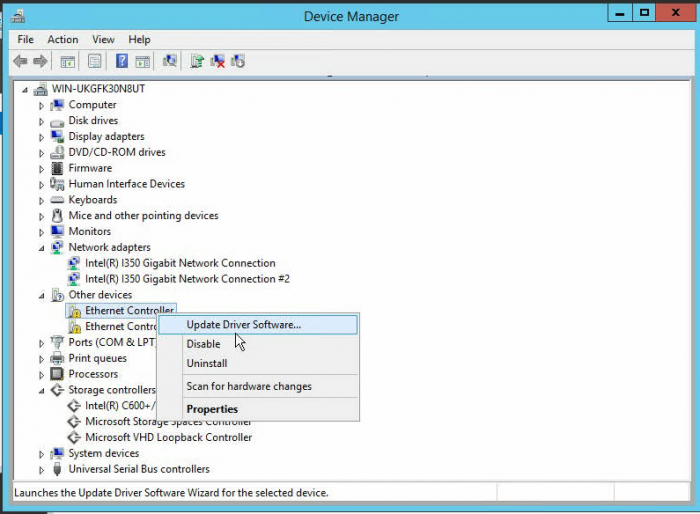
Task: Click the Disk drives category icon
Action: pyautogui.click(x=57, y=121)
